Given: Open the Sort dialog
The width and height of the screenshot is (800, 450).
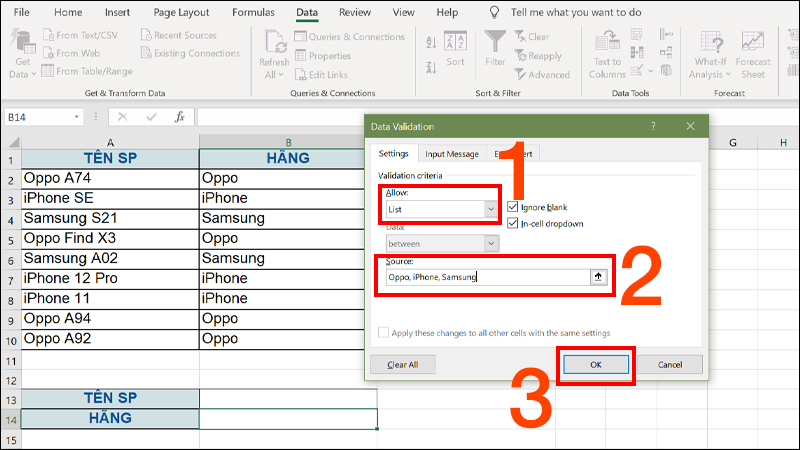Looking at the screenshot, I should pos(455,49).
